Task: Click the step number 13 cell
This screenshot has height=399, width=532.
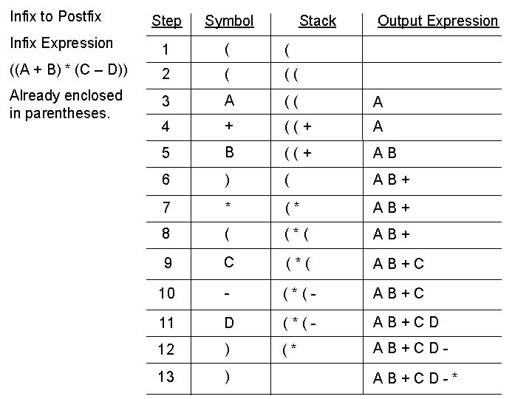Action: pyautogui.click(x=166, y=377)
